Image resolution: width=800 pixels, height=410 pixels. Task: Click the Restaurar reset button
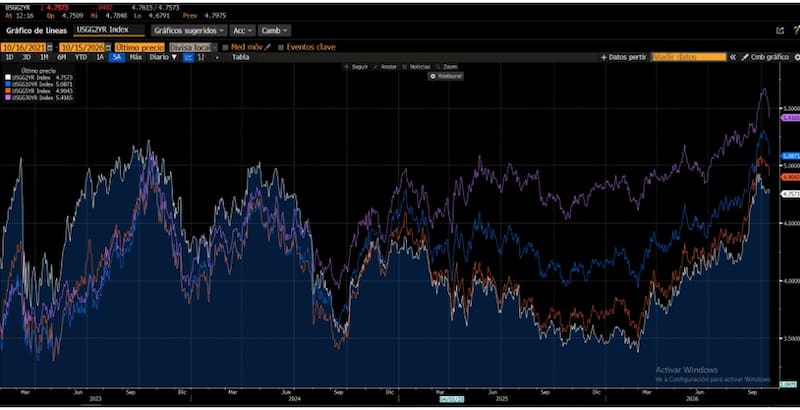tap(446, 76)
